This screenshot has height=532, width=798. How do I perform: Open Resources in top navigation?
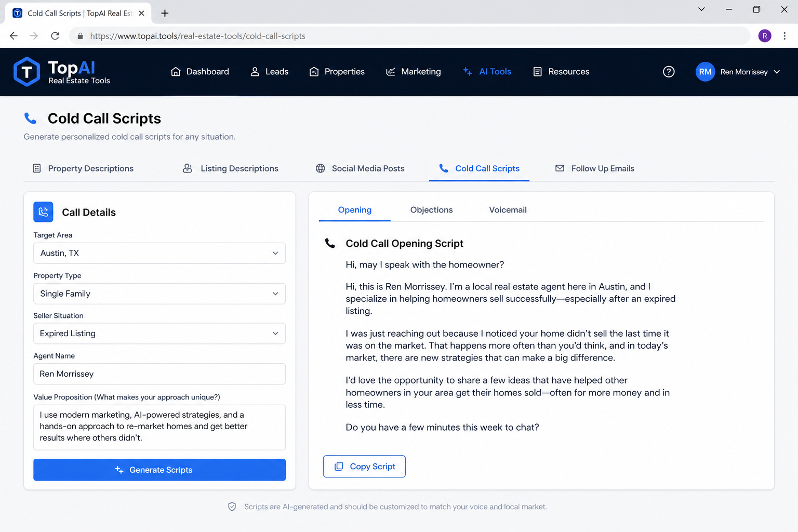coord(562,72)
